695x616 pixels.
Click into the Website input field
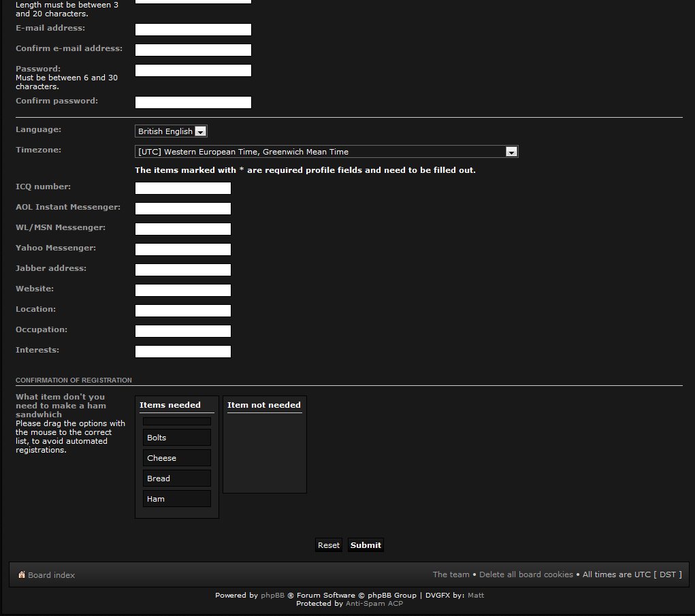183,291
